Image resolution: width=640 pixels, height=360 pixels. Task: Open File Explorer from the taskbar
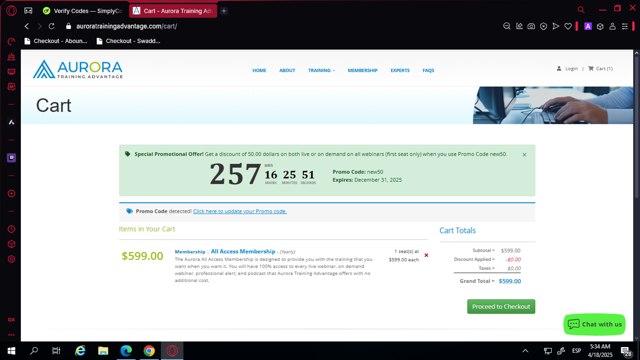[x=103, y=351]
